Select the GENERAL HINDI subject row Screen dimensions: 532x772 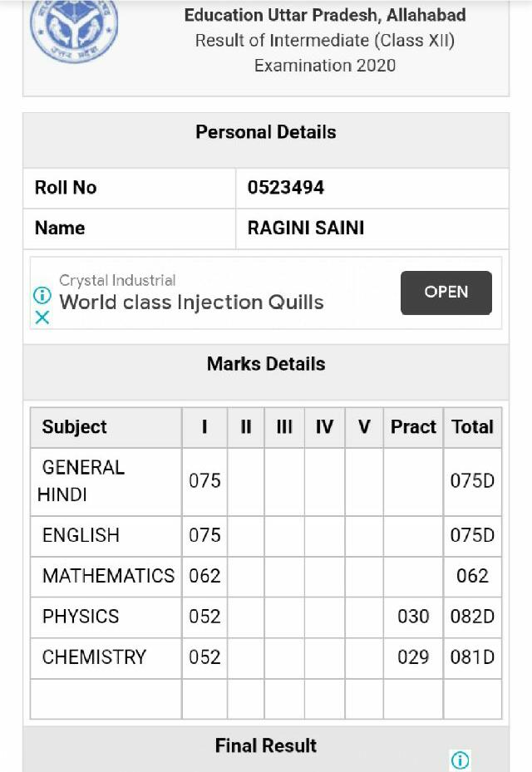[x=266, y=481]
